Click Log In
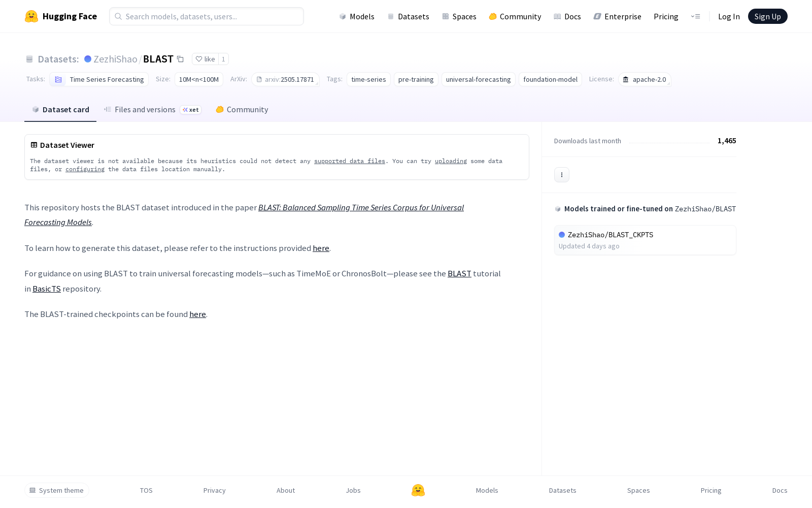This screenshot has width=812, height=508. [729, 16]
